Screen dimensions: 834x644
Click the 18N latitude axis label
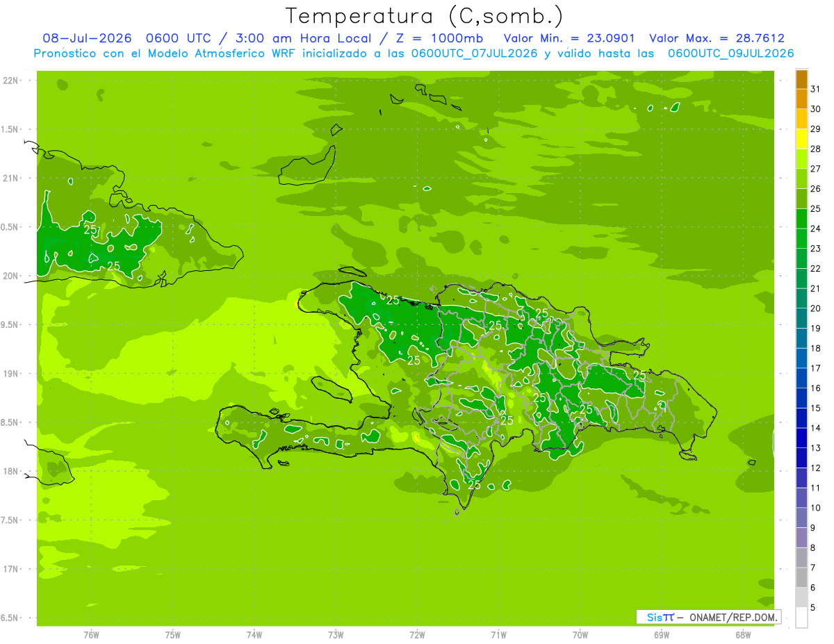[x=10, y=471]
